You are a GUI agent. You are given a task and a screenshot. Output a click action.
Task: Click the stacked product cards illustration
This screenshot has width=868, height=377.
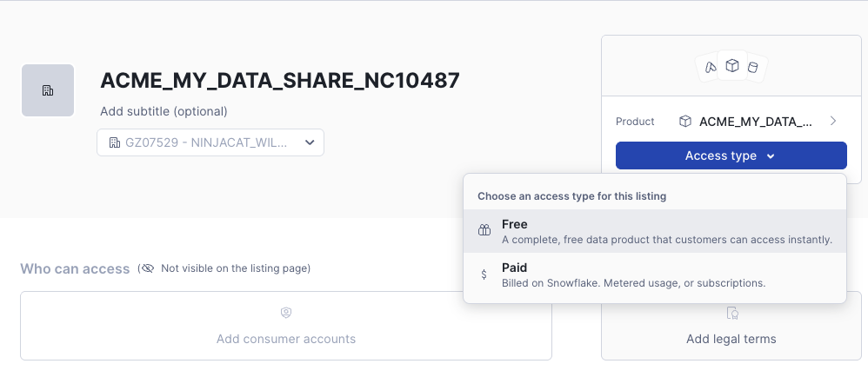pos(731,67)
